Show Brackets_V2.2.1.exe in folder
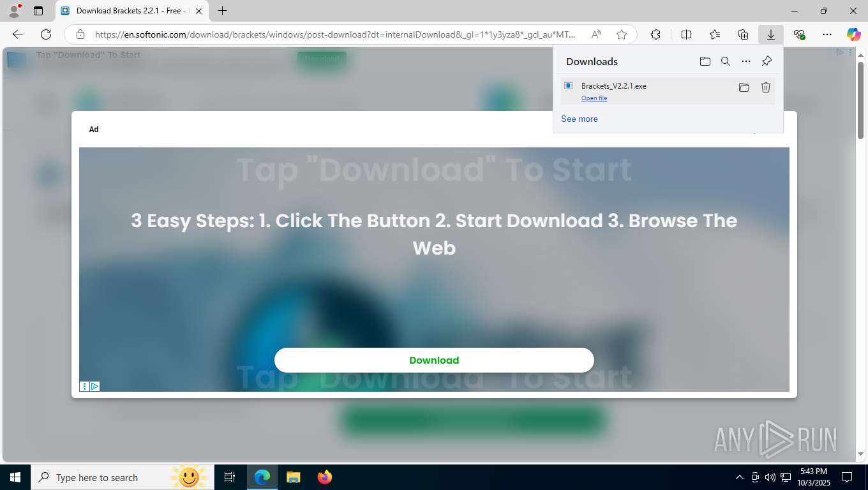The width and height of the screenshot is (868, 490). click(x=744, y=87)
